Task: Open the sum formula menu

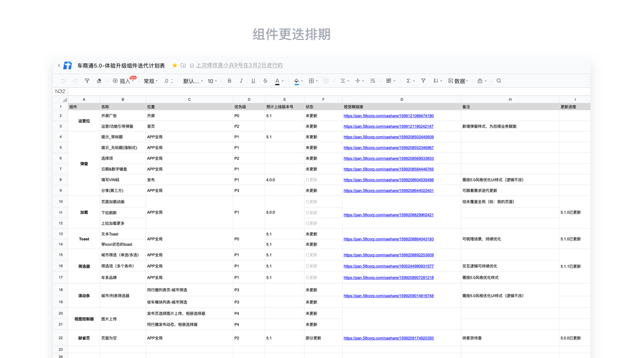Action: coord(409,81)
